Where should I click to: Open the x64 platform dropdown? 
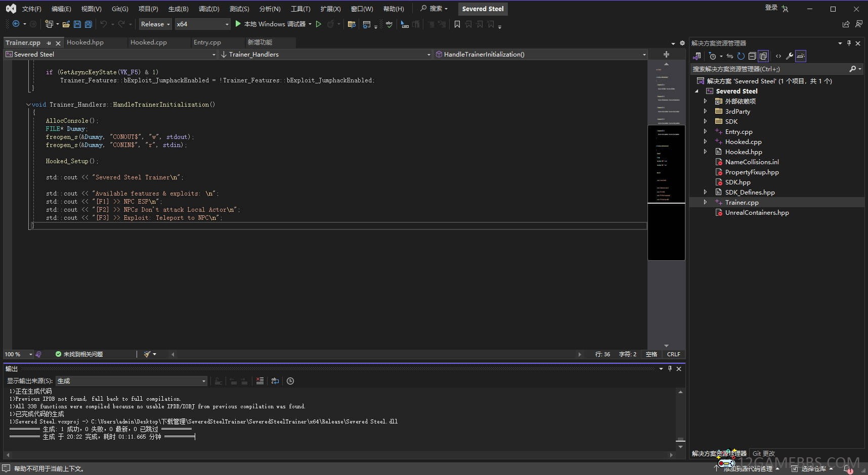(202, 24)
